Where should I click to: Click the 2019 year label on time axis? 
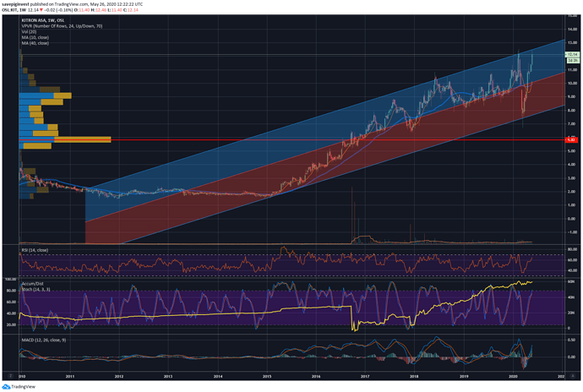click(x=464, y=377)
